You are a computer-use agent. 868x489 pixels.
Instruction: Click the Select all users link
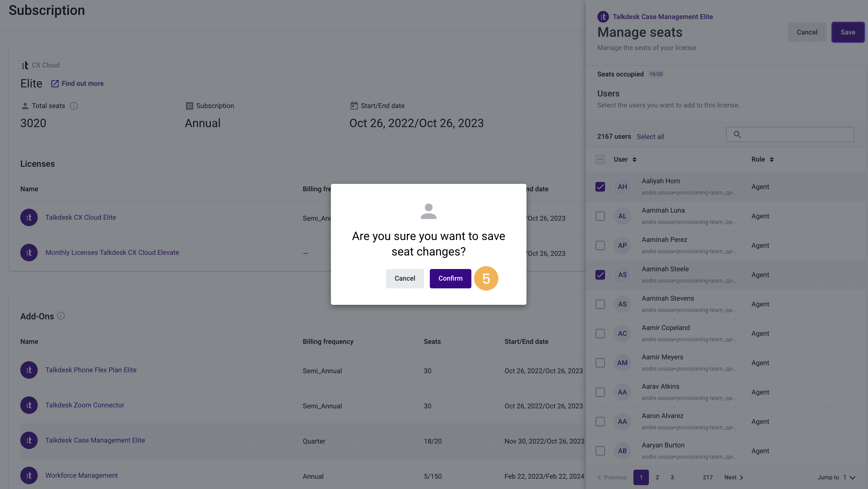(650, 136)
